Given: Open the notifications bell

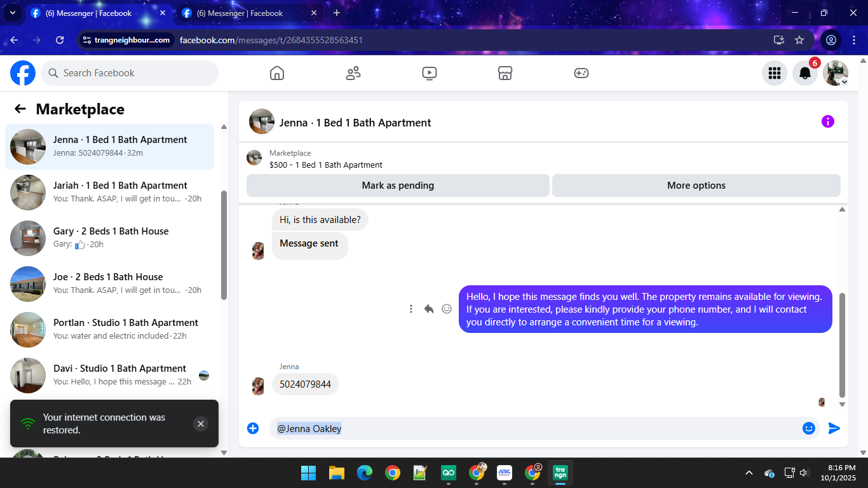Looking at the screenshot, I should click(805, 73).
